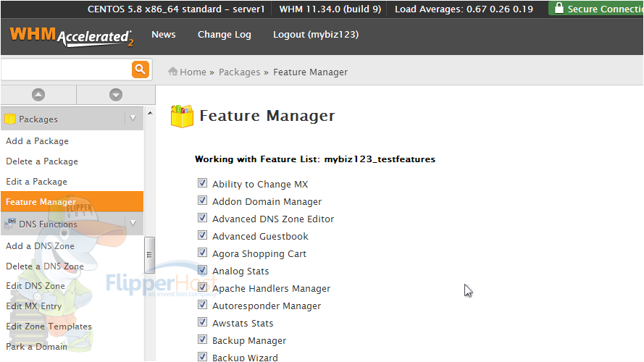Toggle Advanced DNS Zone Editor checkbox
The width and height of the screenshot is (644, 362).
pos(202,217)
